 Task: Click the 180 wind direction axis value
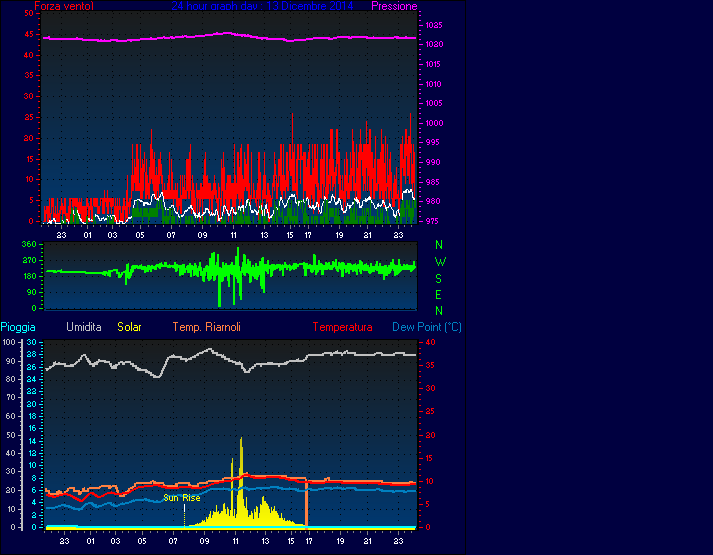[x=29, y=276]
